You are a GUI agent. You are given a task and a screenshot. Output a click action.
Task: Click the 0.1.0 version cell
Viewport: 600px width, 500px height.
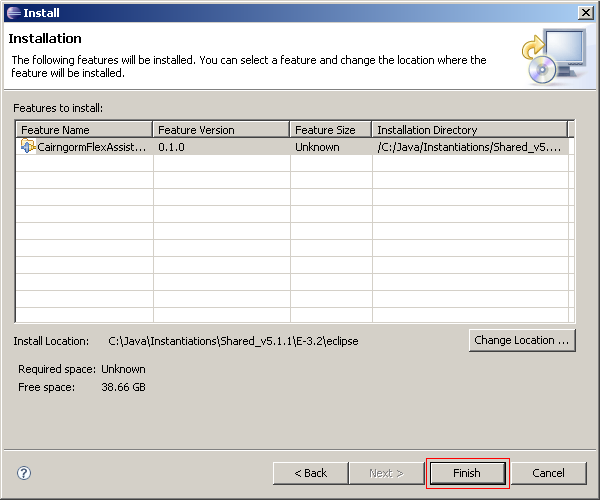click(x=171, y=147)
